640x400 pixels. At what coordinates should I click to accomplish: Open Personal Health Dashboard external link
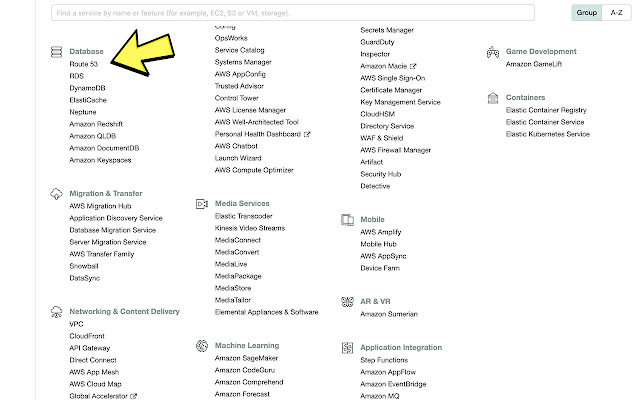pyautogui.click(x=258, y=133)
